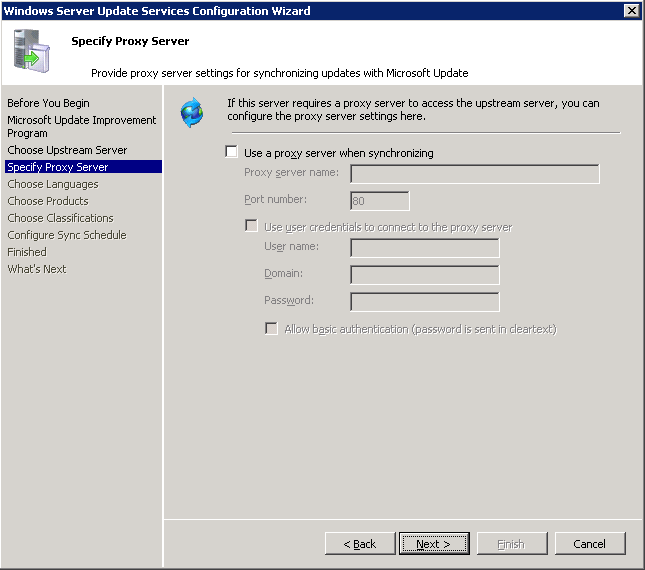The height and width of the screenshot is (570, 645).
Task: Toggle Use user credentials for proxy server
Action: [251, 226]
